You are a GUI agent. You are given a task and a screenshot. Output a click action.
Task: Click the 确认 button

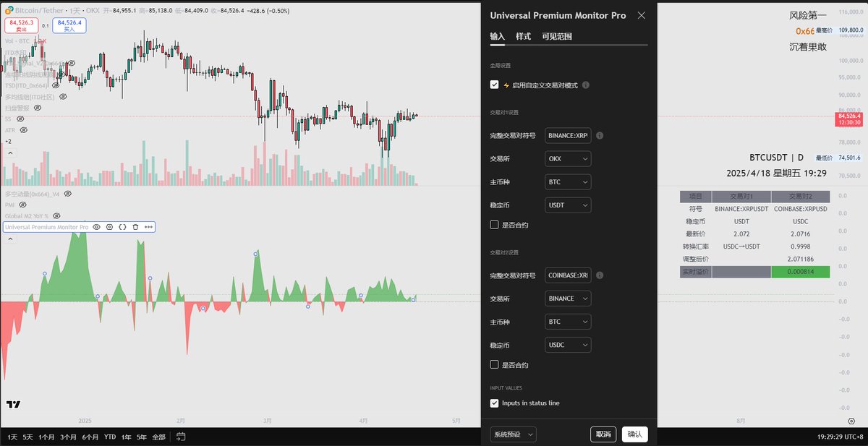[x=634, y=434]
